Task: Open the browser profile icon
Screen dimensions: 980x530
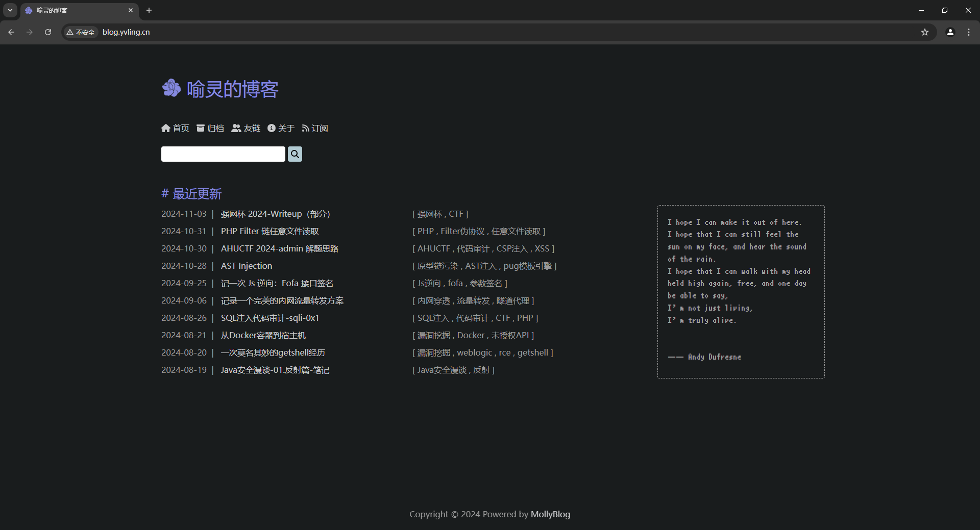Action: pyautogui.click(x=950, y=32)
